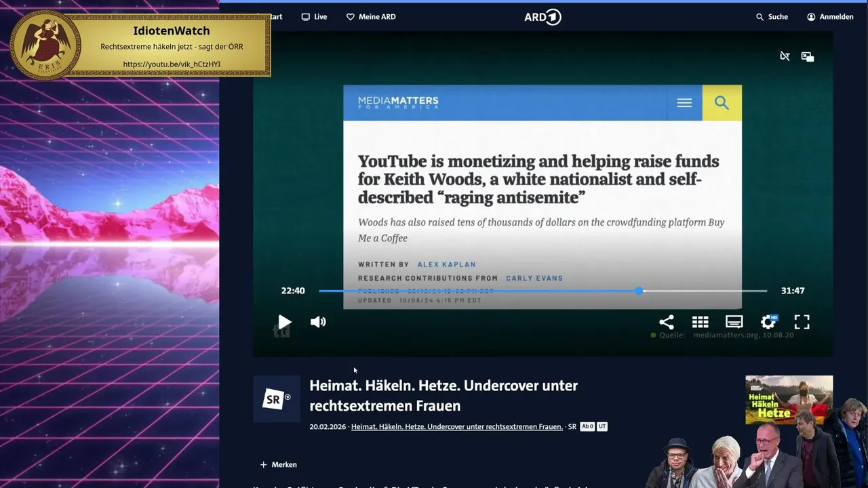This screenshot has width=868, height=488.
Task: Go to ARD home via the logo
Action: [x=542, y=17]
